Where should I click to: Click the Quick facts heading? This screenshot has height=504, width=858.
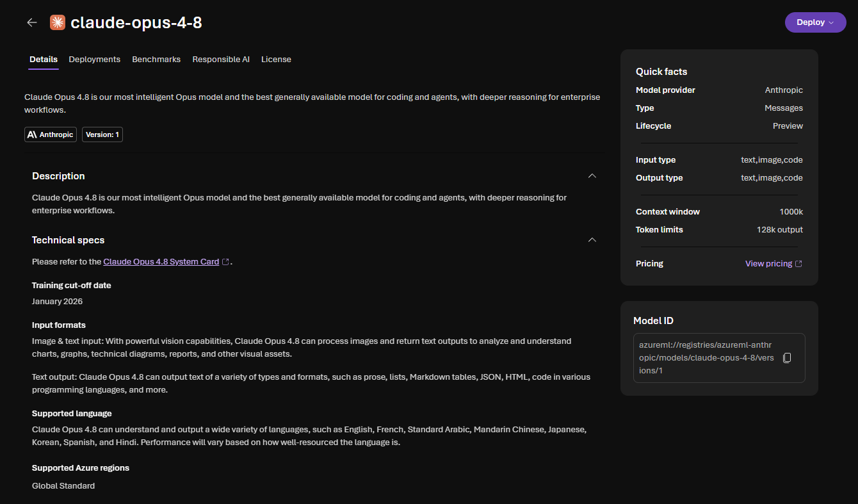[661, 72]
